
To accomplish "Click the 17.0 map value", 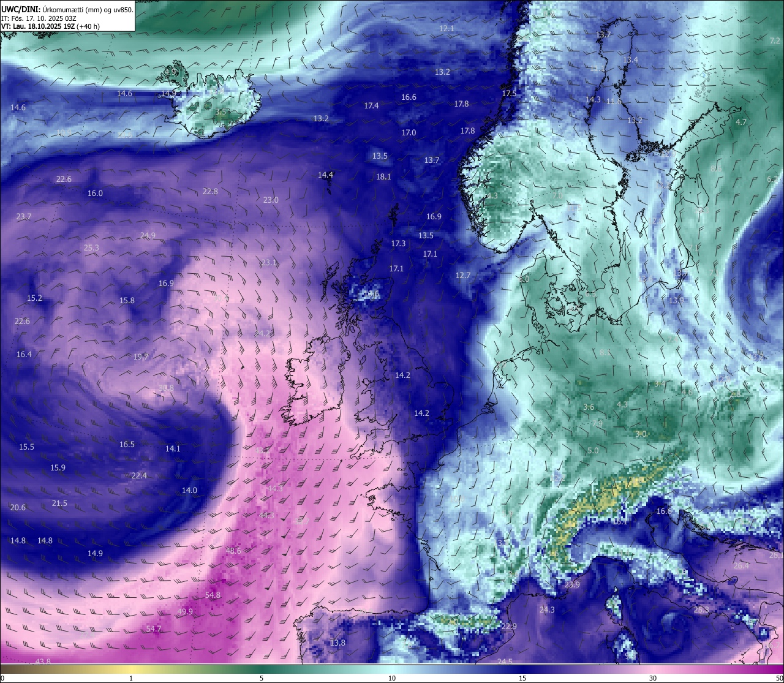I will [409, 133].
